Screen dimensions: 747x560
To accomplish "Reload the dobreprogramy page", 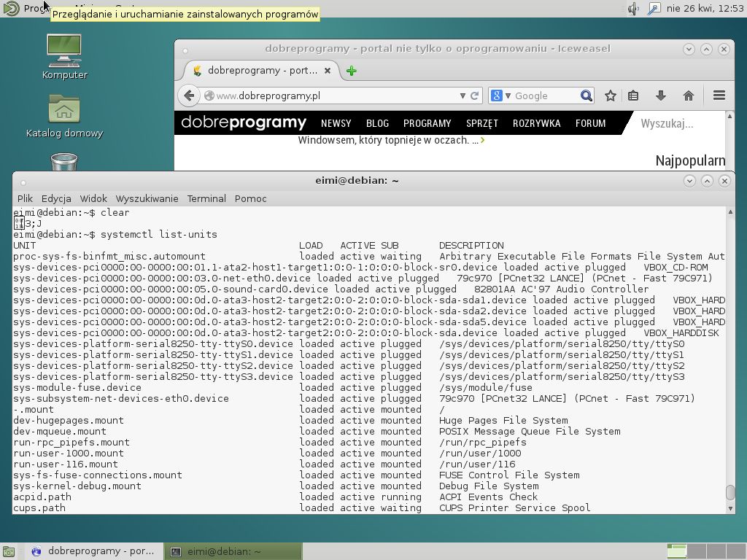I will coord(474,96).
